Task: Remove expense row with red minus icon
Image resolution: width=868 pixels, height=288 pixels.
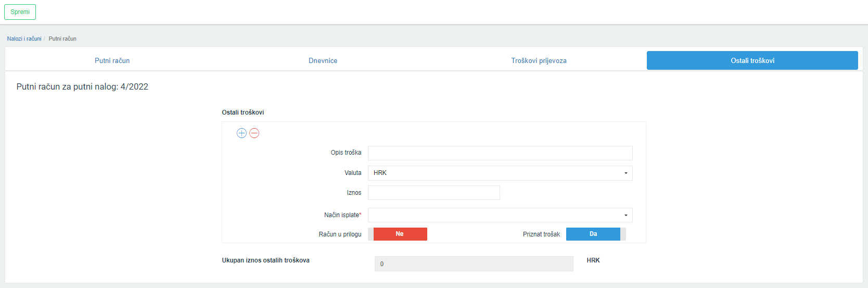Action: (x=254, y=133)
